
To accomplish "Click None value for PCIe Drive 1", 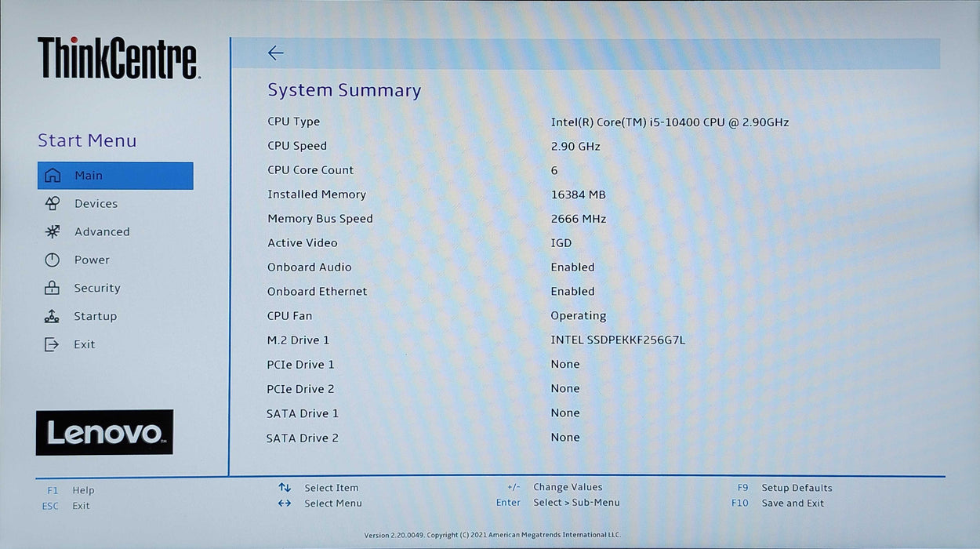I will pyautogui.click(x=565, y=365).
